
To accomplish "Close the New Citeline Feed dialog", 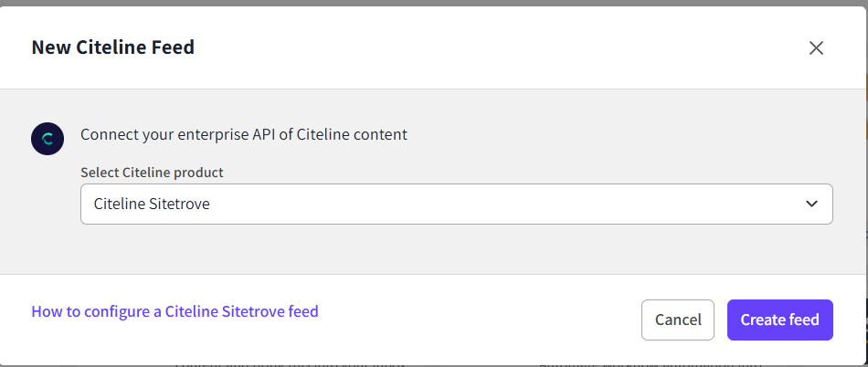I will click(x=816, y=47).
